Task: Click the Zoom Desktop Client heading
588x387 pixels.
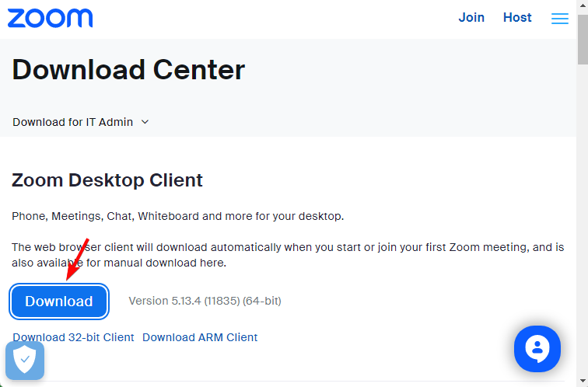Action: 107,180
